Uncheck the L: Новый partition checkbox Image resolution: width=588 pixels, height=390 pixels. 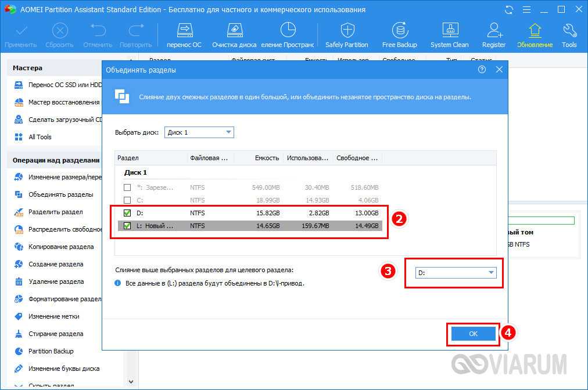pyautogui.click(x=127, y=226)
